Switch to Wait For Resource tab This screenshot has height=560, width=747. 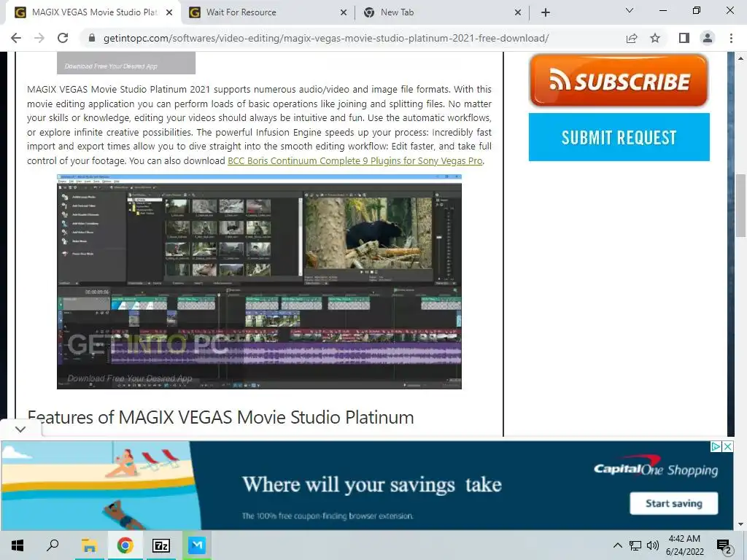(268, 12)
